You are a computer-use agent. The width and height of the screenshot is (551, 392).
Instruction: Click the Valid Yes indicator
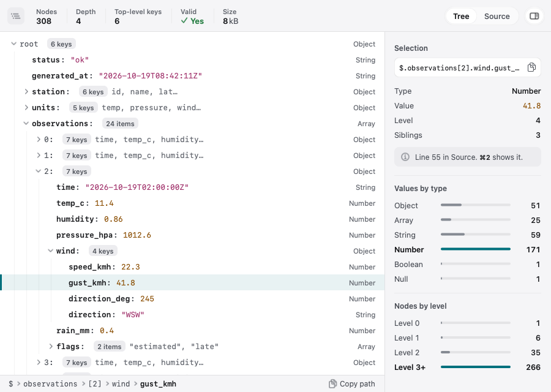(x=192, y=16)
